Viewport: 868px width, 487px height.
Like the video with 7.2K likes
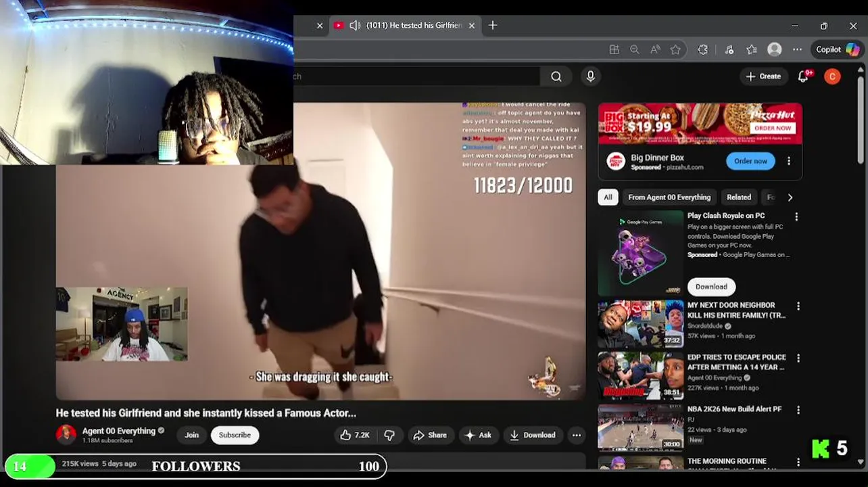pos(354,435)
